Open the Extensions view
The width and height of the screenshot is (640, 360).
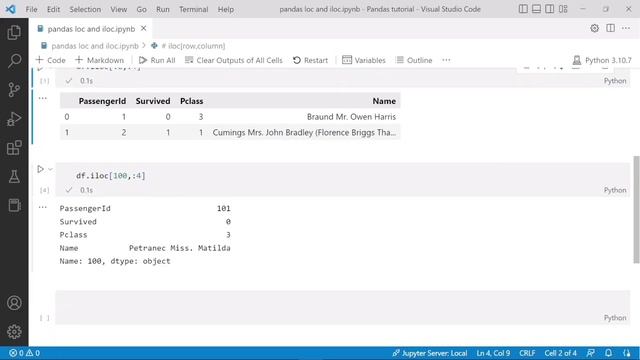(14, 148)
